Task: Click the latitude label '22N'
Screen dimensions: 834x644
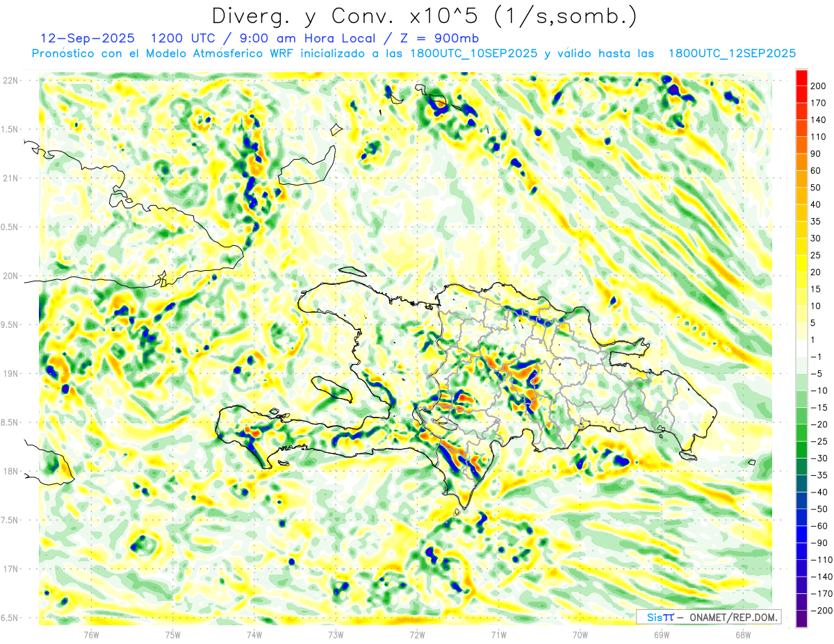Action: coord(11,80)
